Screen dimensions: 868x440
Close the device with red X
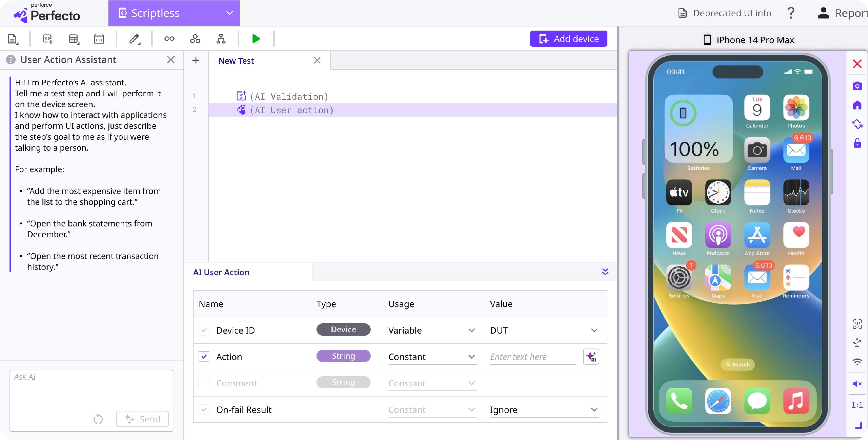coord(857,64)
